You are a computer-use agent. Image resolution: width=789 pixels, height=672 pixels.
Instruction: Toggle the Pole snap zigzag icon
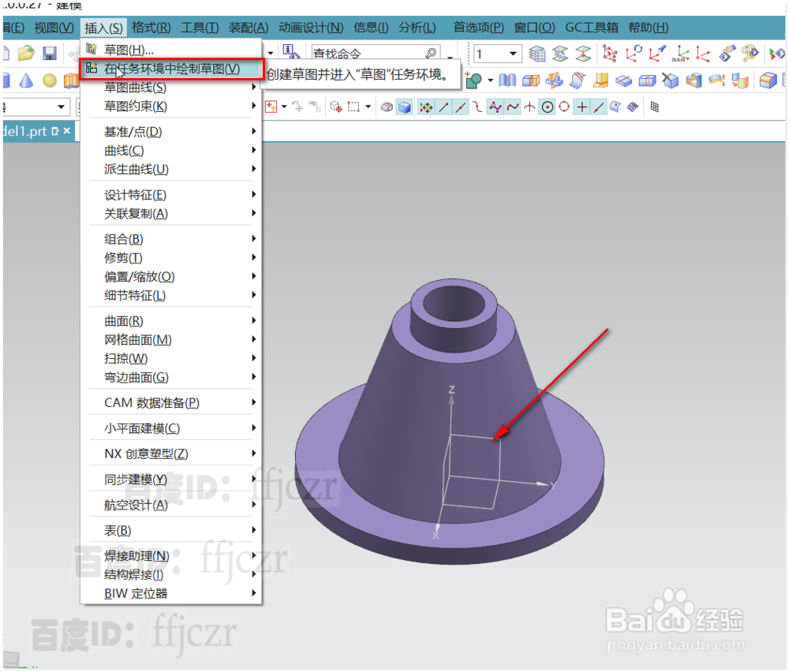coord(495,106)
